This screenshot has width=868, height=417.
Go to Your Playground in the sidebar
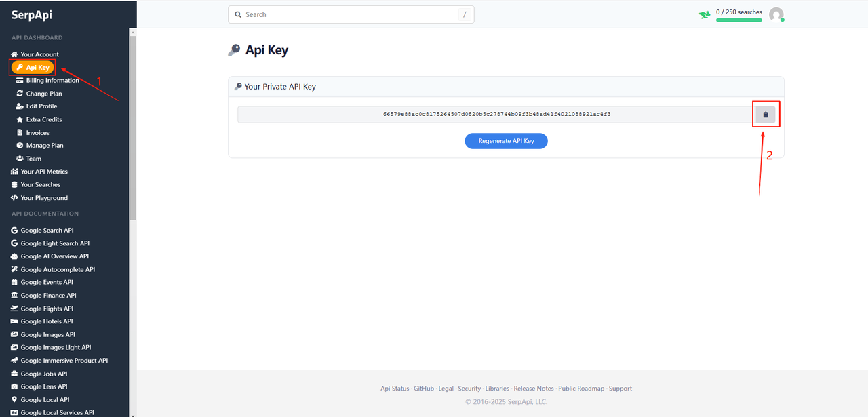(44, 198)
